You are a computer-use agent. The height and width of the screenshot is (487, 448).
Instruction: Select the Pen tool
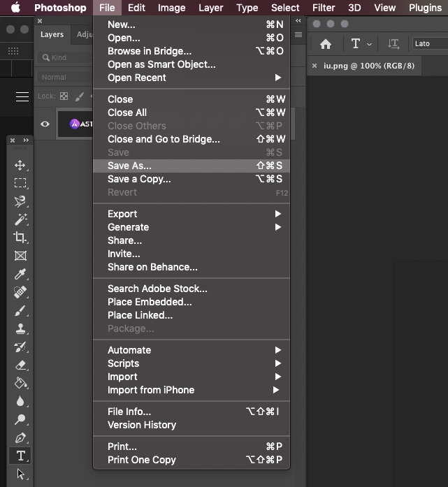pyautogui.click(x=20, y=437)
